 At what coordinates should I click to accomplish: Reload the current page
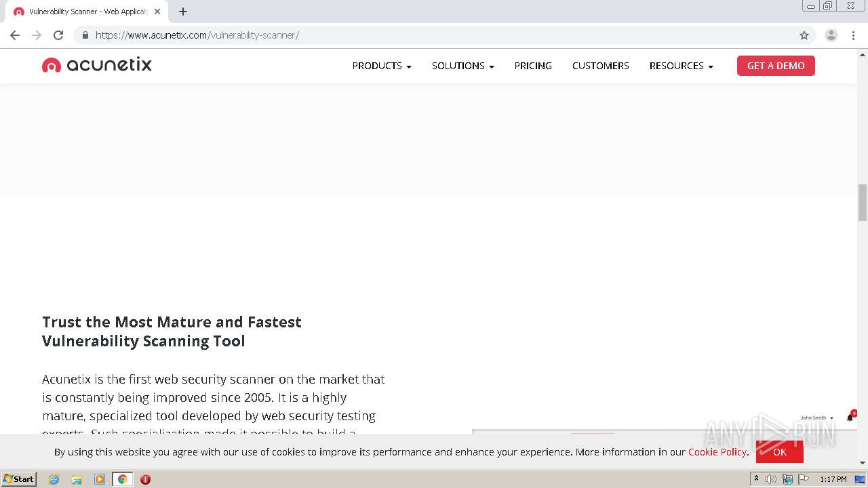pyautogui.click(x=58, y=35)
